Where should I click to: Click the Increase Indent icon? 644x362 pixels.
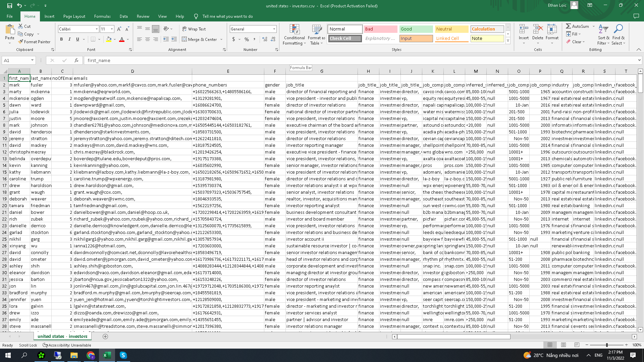[174, 39]
